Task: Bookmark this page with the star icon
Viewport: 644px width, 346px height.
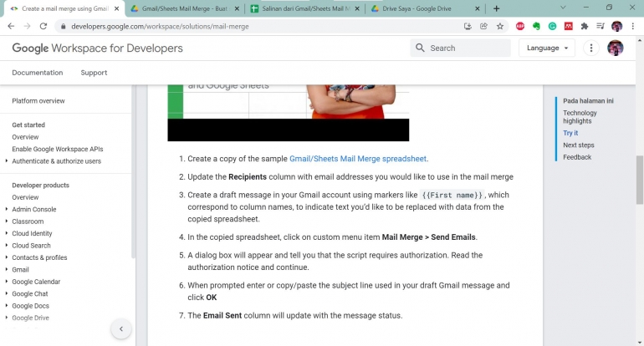Action: click(500, 26)
